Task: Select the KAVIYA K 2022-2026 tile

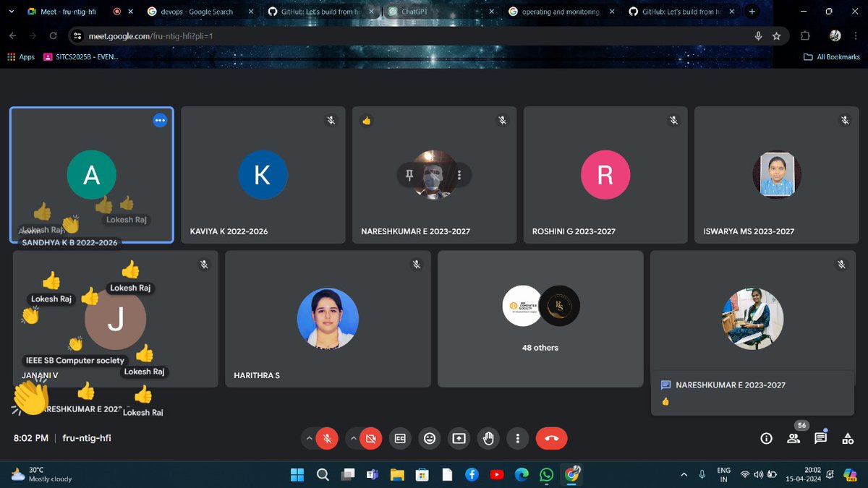Action: tap(263, 175)
